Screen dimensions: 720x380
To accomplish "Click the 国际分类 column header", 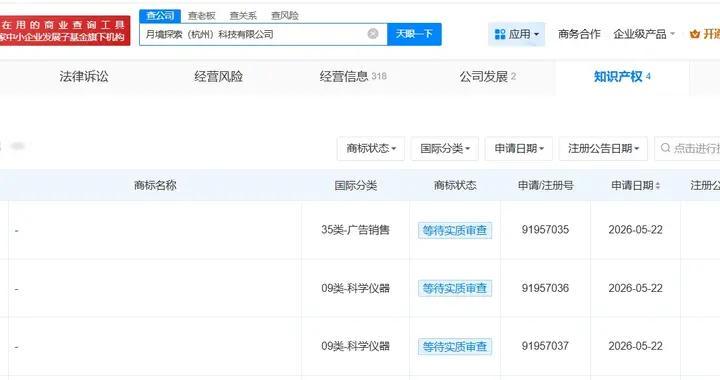I will (x=355, y=185).
